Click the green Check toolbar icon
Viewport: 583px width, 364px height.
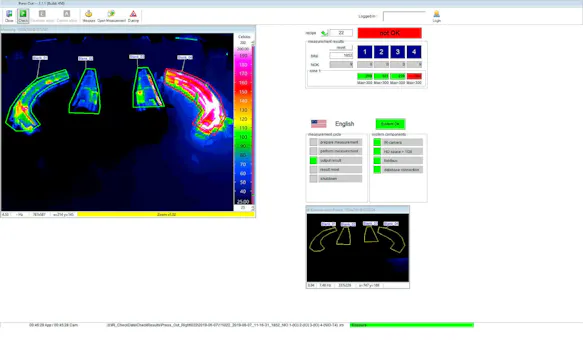(x=23, y=16)
